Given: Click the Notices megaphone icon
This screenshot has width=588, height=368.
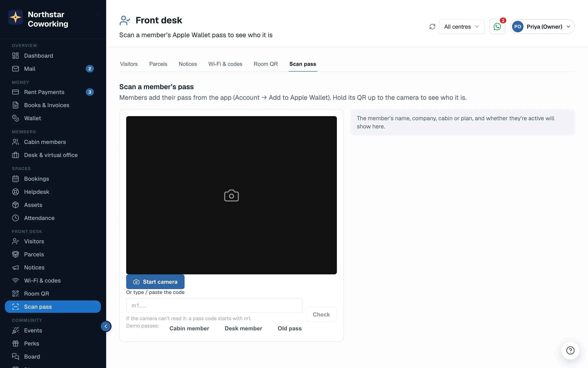Looking at the screenshot, I should tap(16, 267).
